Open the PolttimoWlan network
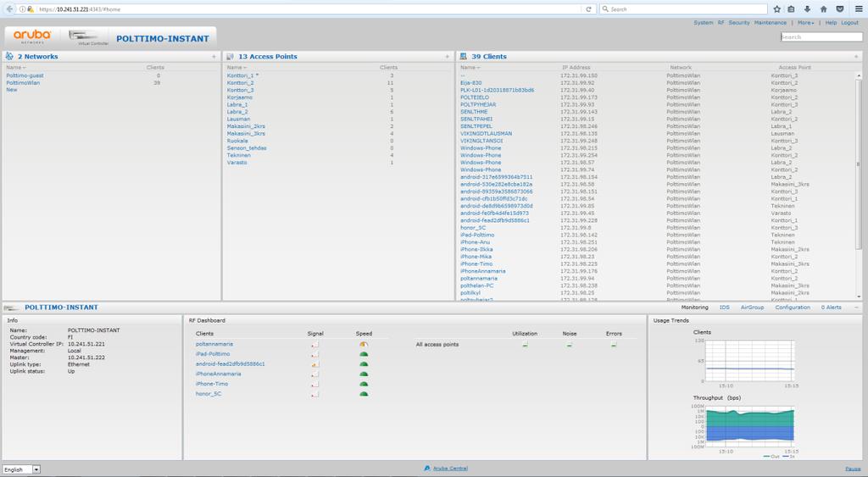 (x=23, y=82)
